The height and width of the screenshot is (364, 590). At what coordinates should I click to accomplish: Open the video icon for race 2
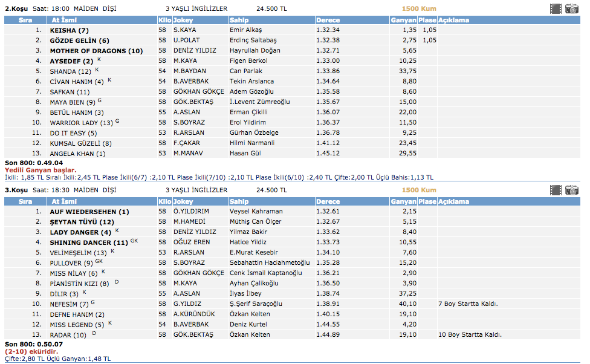tap(556, 8)
